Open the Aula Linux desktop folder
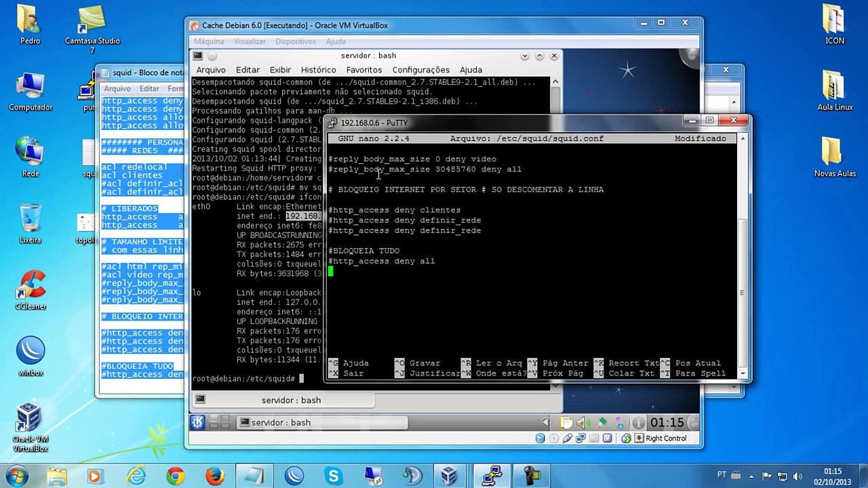The image size is (868, 488). pyautogui.click(x=835, y=91)
